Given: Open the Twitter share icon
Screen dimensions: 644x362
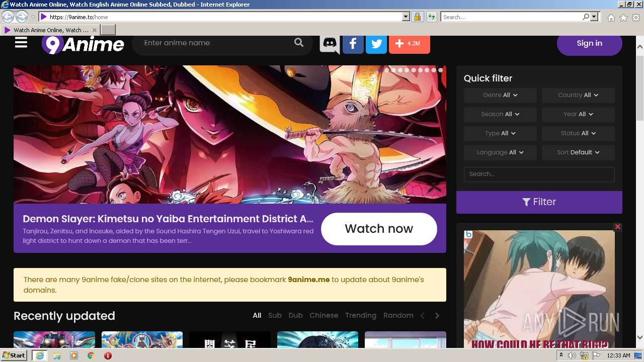Looking at the screenshot, I should [376, 44].
